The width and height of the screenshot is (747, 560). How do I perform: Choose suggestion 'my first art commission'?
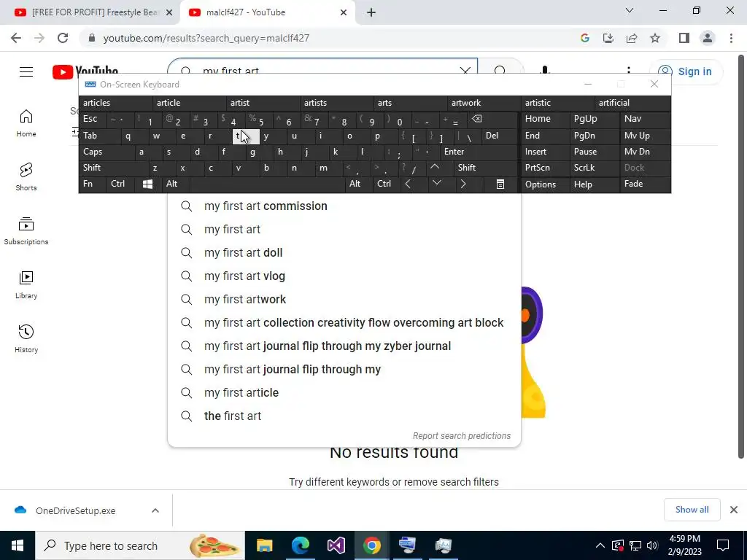(x=344, y=206)
